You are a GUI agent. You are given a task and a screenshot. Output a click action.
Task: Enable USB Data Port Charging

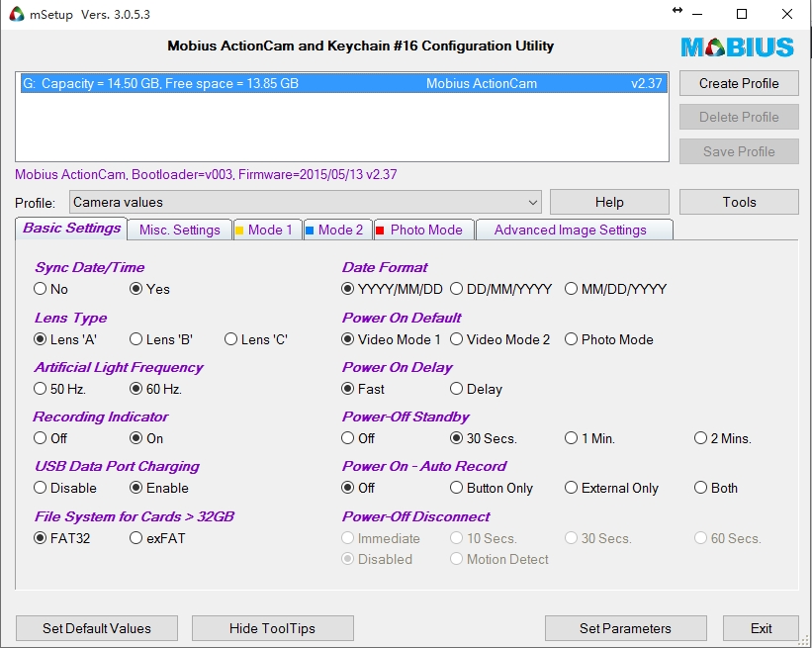pyautogui.click(x=159, y=488)
